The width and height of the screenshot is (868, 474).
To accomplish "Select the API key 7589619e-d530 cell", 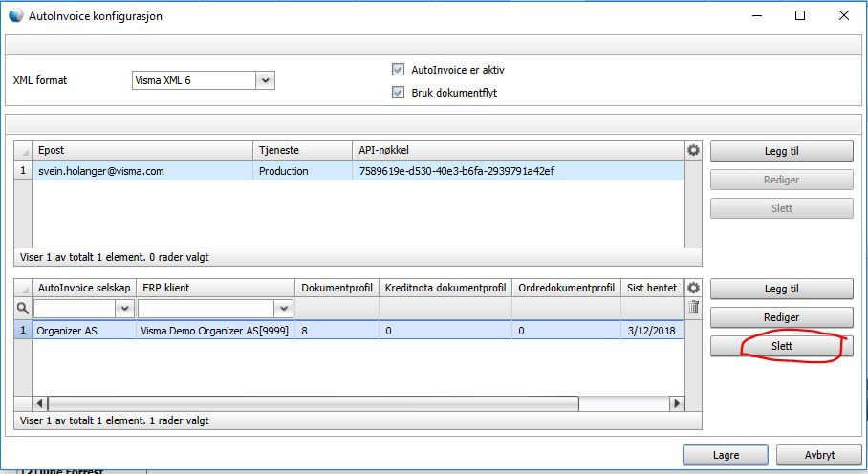I will (x=518, y=171).
